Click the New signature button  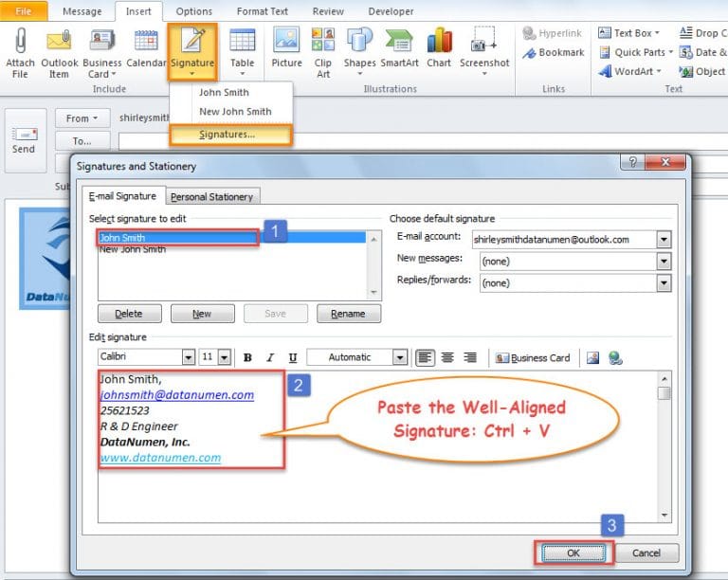coord(203,314)
